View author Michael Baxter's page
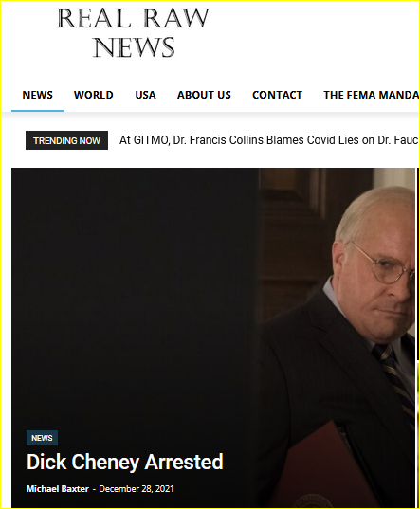 point(58,489)
